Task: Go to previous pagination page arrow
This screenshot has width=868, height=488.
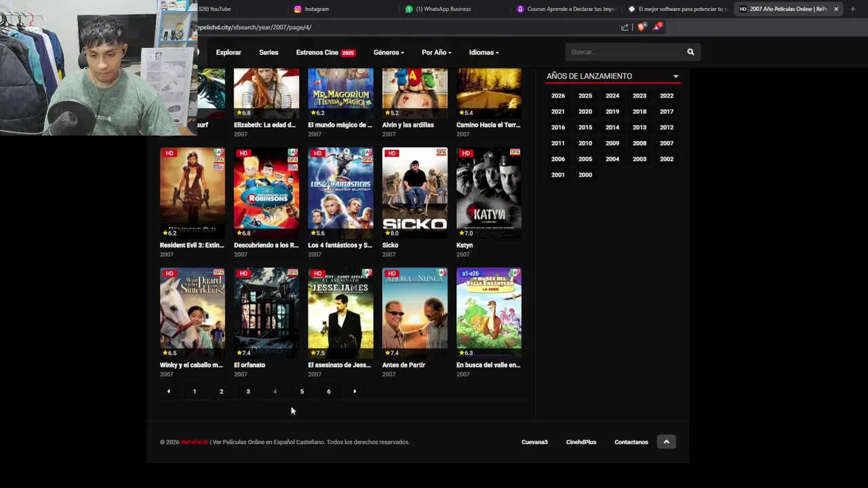Action: [168, 391]
